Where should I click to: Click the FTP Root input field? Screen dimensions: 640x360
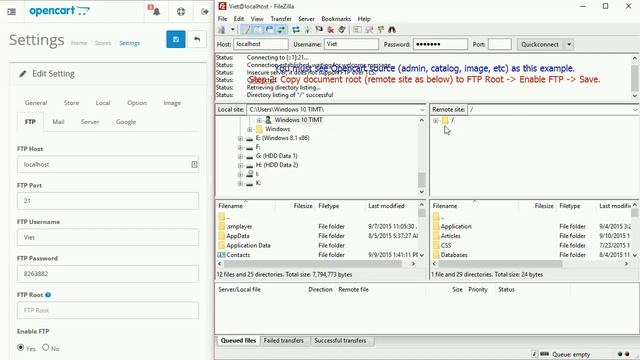108,310
